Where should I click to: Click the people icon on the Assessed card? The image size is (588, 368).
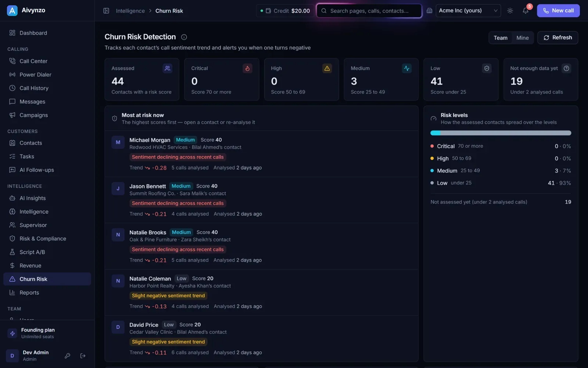pos(168,68)
